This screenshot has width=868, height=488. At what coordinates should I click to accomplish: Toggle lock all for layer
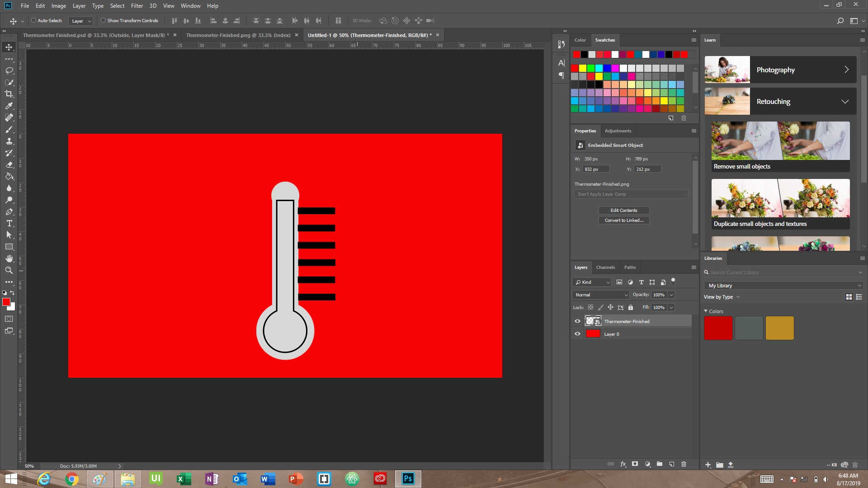pyautogui.click(x=631, y=307)
